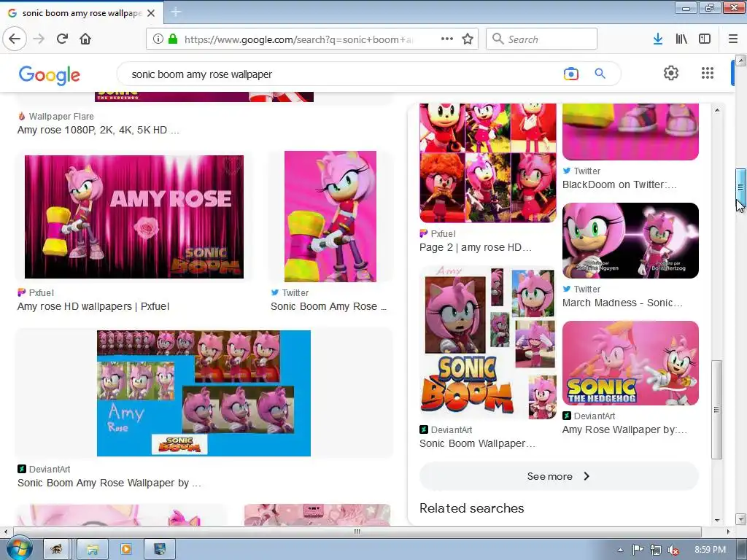The width and height of the screenshot is (747, 560).
Task: Click the browser Back arrow button
Action: pyautogui.click(x=15, y=39)
